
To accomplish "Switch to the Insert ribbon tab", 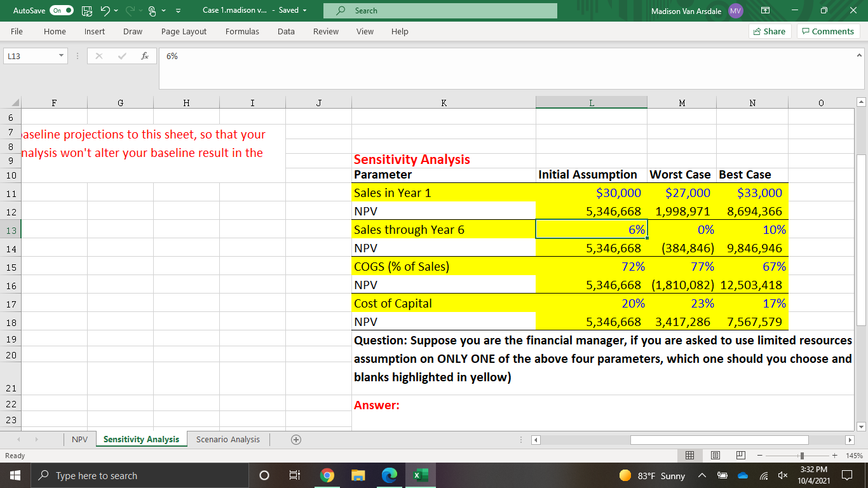I will click(x=95, y=31).
